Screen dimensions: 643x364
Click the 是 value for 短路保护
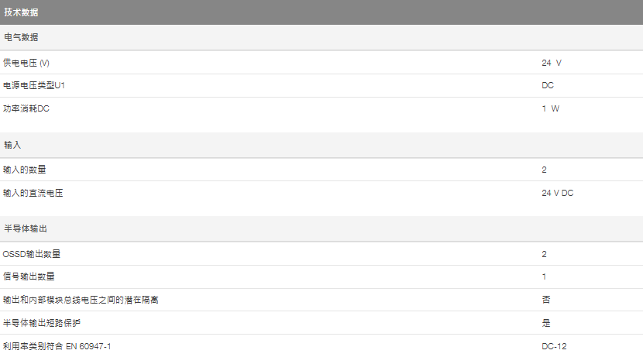click(x=546, y=323)
